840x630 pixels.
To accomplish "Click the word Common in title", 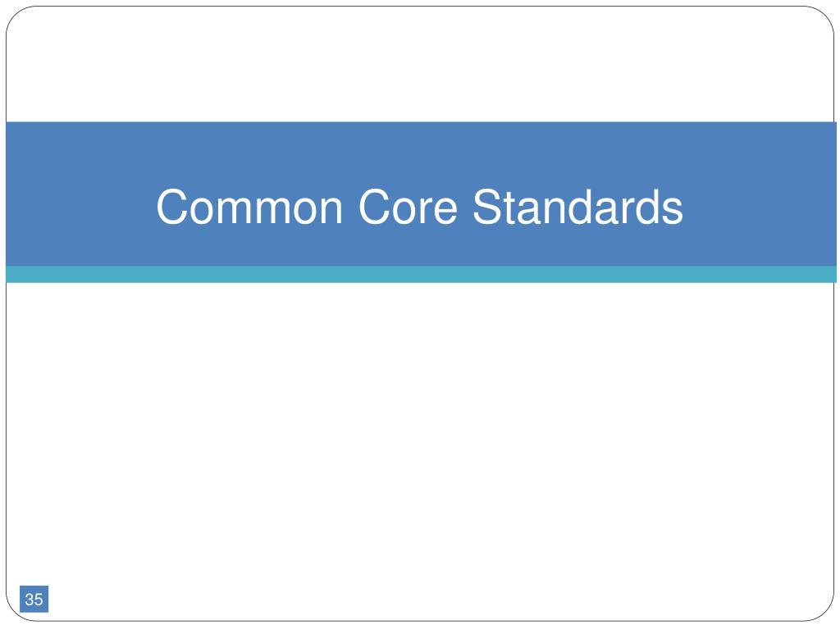I will point(249,207).
